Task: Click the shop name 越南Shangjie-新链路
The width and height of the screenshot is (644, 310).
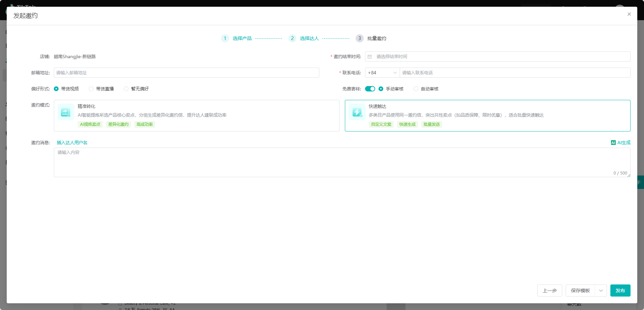Action: (x=75, y=56)
